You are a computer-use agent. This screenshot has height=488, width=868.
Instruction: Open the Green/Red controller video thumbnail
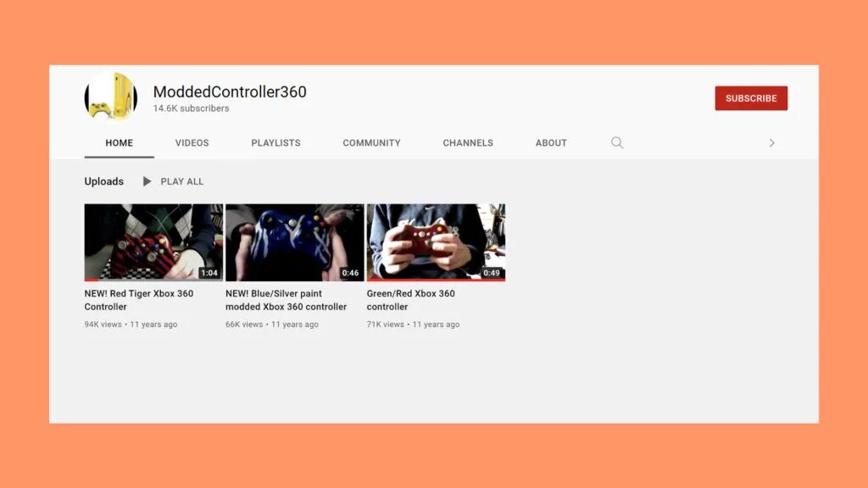pyautogui.click(x=436, y=242)
